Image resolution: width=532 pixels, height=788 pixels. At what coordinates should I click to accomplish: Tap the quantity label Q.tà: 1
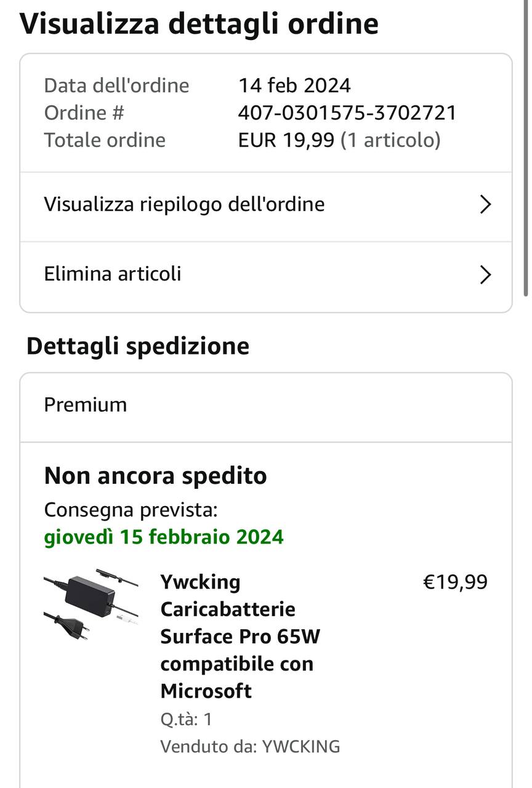point(186,719)
